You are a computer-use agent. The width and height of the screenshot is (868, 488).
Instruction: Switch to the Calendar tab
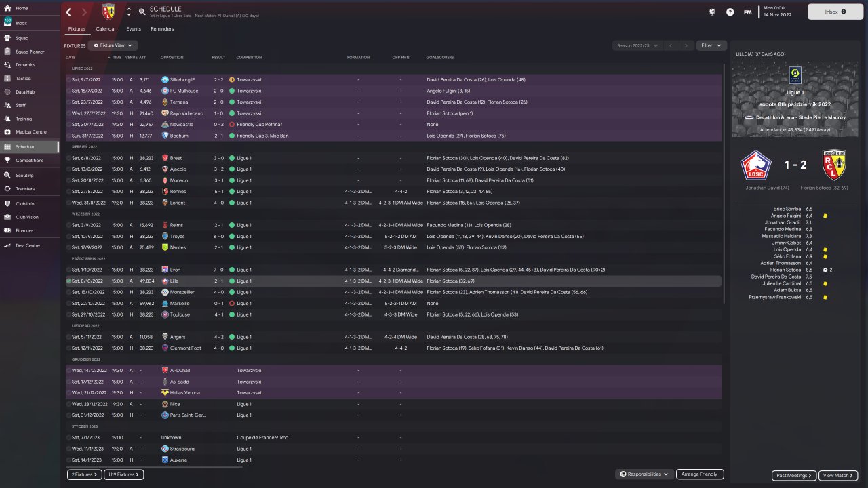106,29
